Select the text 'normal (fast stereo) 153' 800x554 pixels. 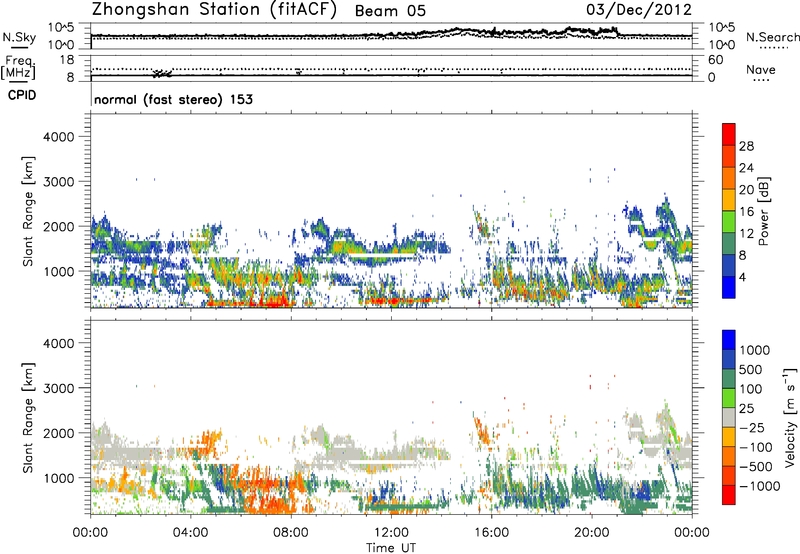(173, 99)
